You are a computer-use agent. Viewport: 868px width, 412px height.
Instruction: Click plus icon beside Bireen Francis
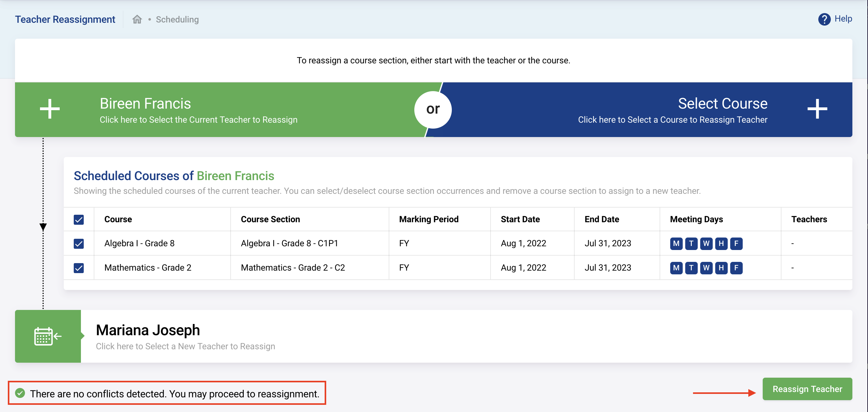(x=50, y=109)
